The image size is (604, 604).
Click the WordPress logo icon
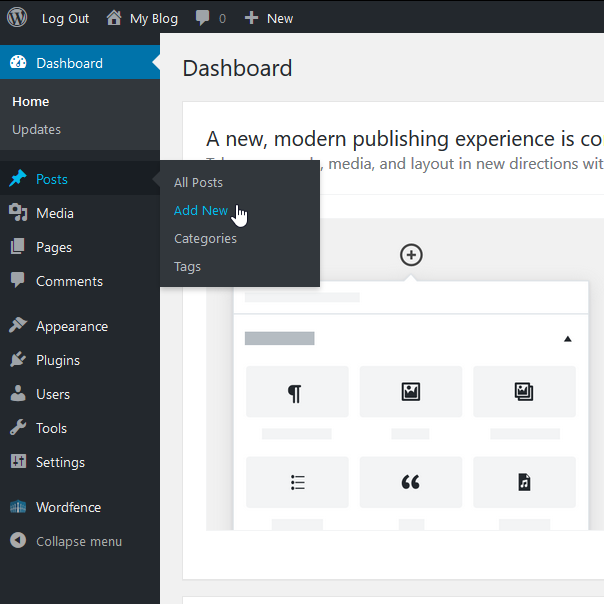(17, 18)
